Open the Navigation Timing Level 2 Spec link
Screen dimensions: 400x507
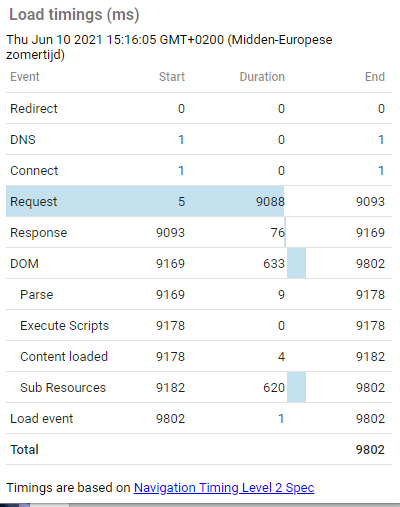tap(224, 488)
